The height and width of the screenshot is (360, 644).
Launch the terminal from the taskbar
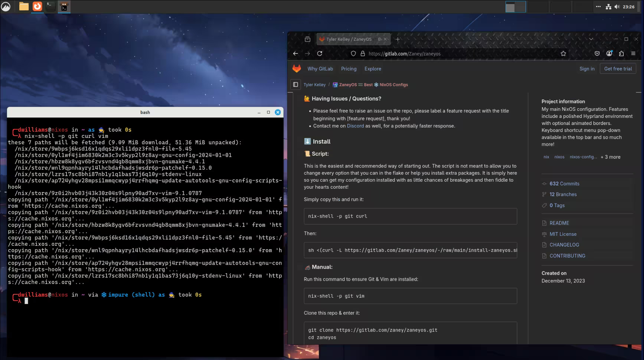[x=50, y=6]
